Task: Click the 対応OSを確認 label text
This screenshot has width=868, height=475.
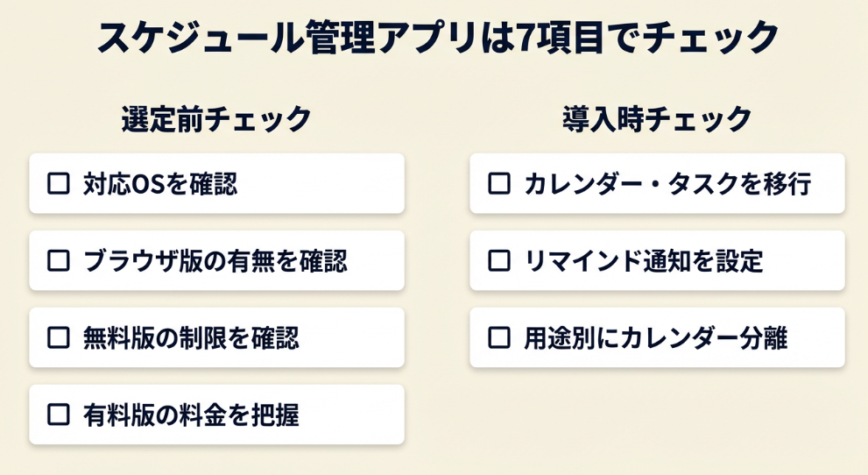Action: click(x=160, y=184)
